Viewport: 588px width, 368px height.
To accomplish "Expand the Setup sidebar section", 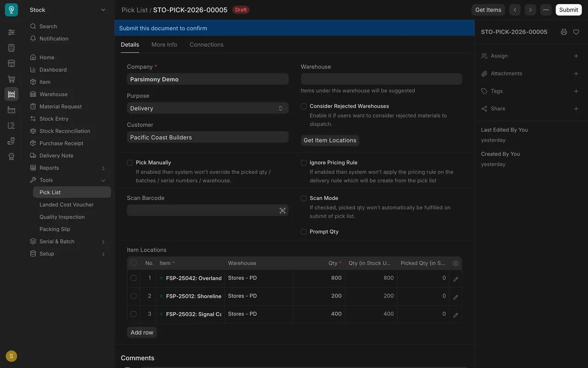I will point(103,254).
